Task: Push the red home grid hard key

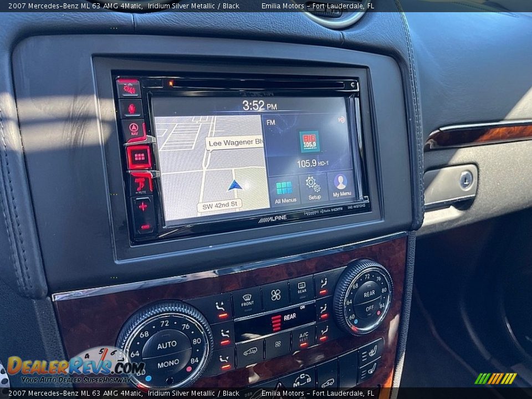Action: tap(139, 157)
